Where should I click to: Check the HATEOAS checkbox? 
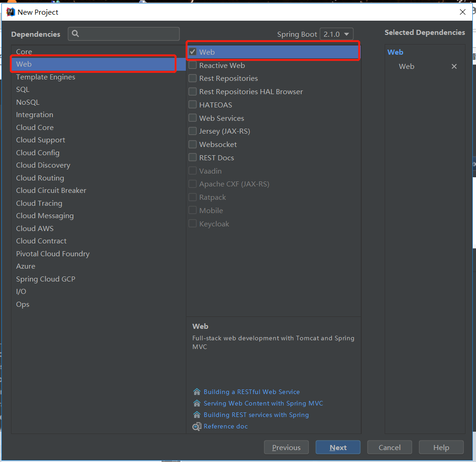click(192, 105)
